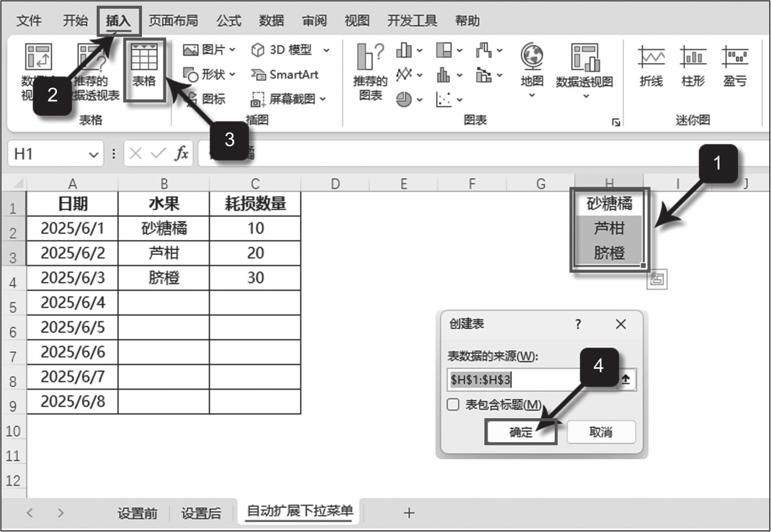Insert a 折线 sparkline
Viewport: 771px width, 532px height.
pyautogui.click(x=651, y=66)
